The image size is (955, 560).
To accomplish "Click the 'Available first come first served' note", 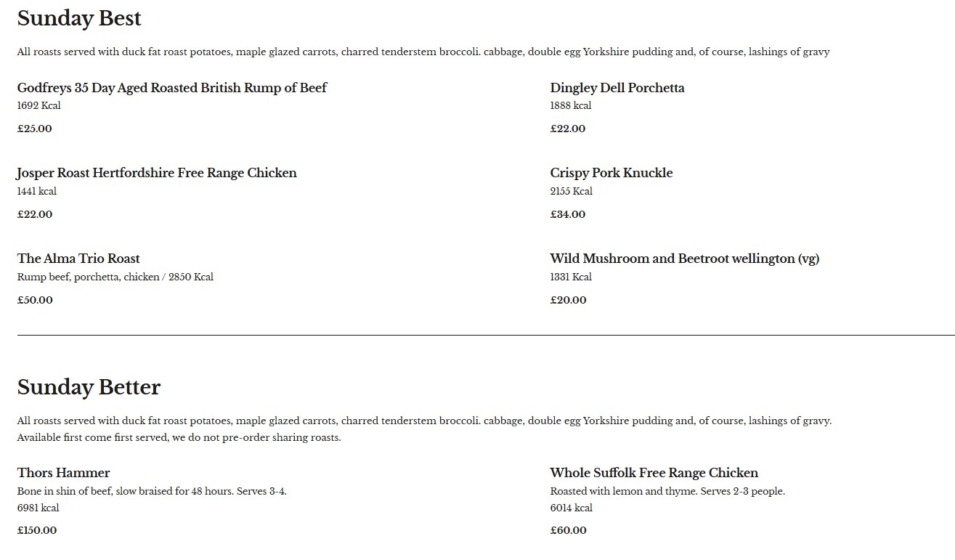I will [179, 437].
